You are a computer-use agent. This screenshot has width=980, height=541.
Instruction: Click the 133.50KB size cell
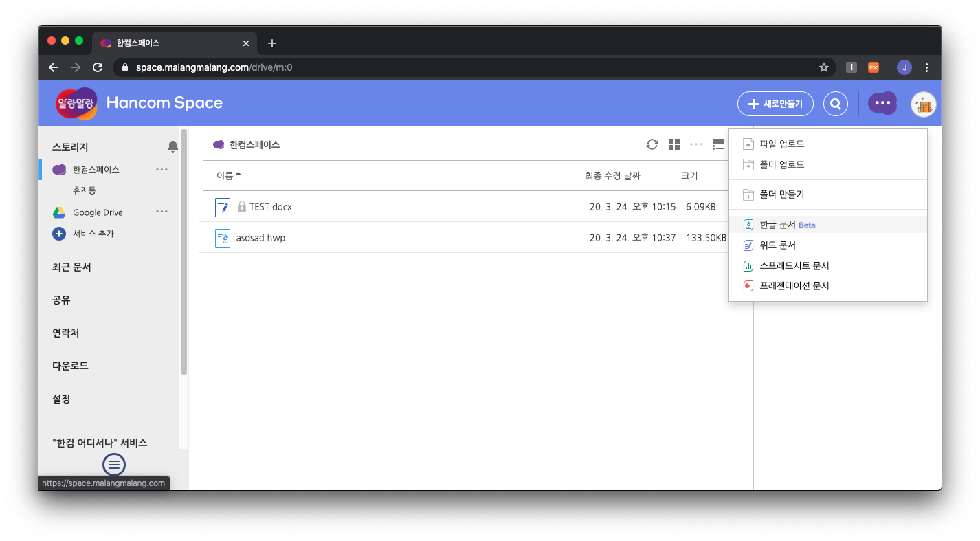tap(706, 238)
